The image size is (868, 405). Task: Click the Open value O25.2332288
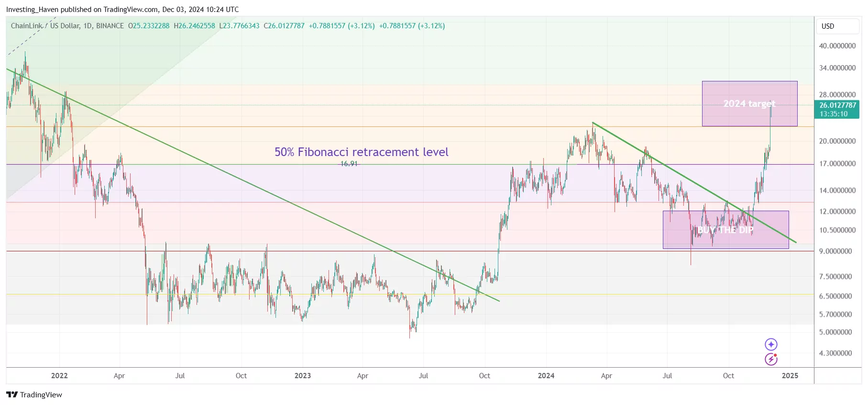(x=149, y=26)
